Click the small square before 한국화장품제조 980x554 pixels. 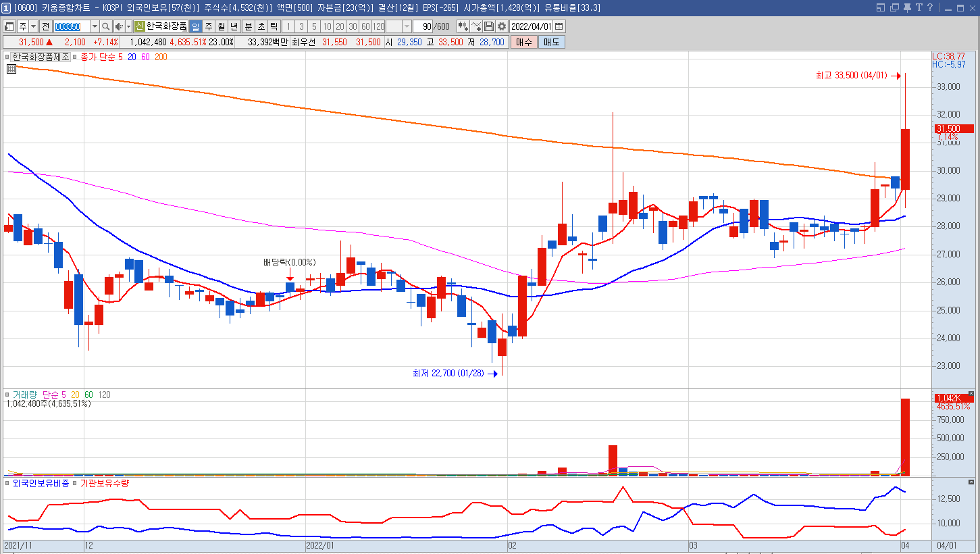[x=7, y=57]
